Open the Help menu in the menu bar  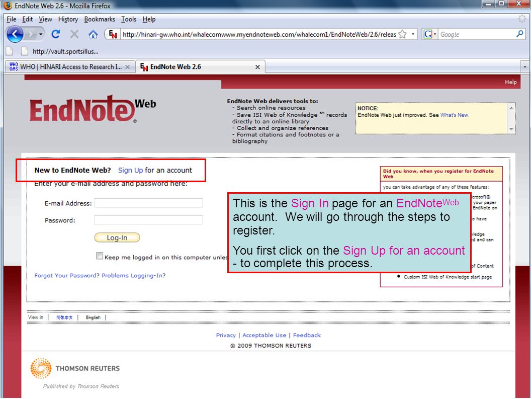149,19
